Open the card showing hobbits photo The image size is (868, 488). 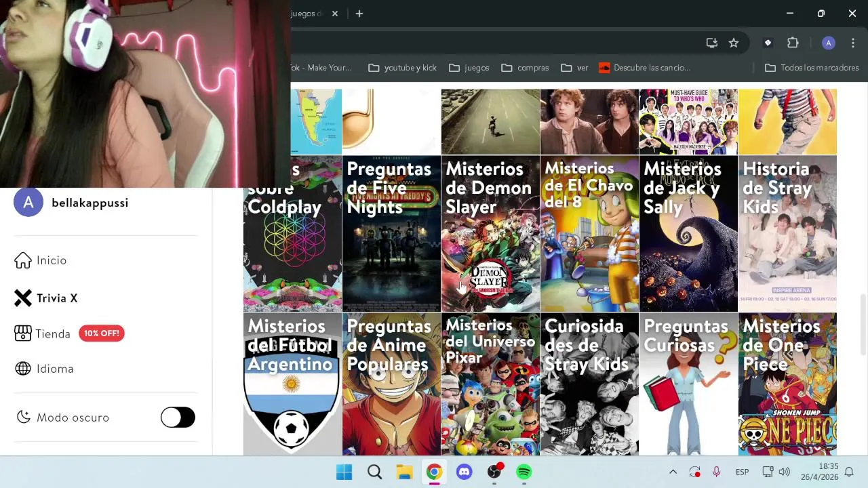pos(589,121)
